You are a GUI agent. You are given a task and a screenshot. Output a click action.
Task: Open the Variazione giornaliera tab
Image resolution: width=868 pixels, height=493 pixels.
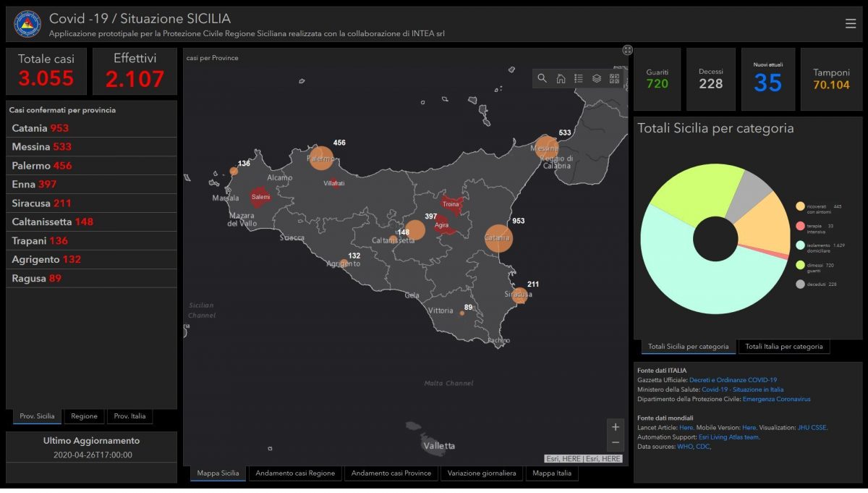click(x=482, y=473)
